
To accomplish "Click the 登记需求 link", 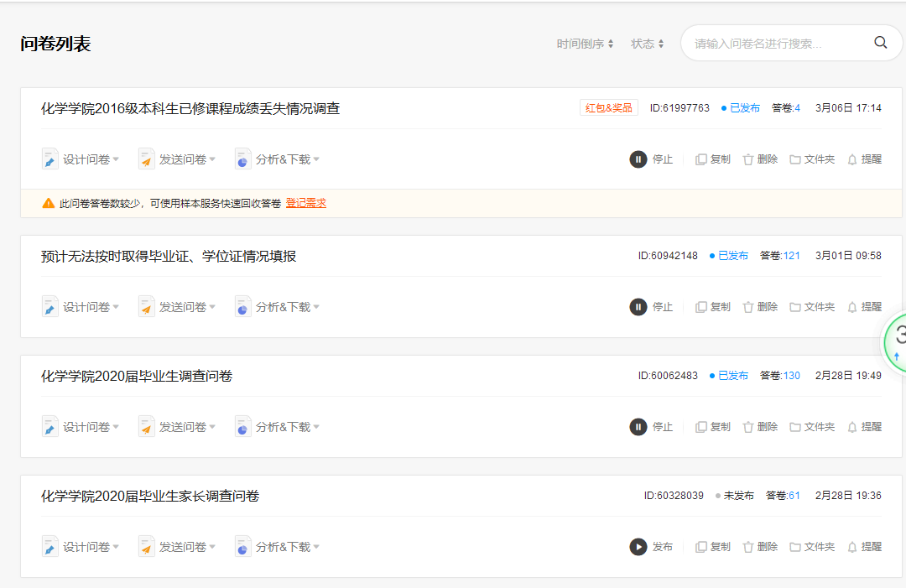I will coord(305,203).
